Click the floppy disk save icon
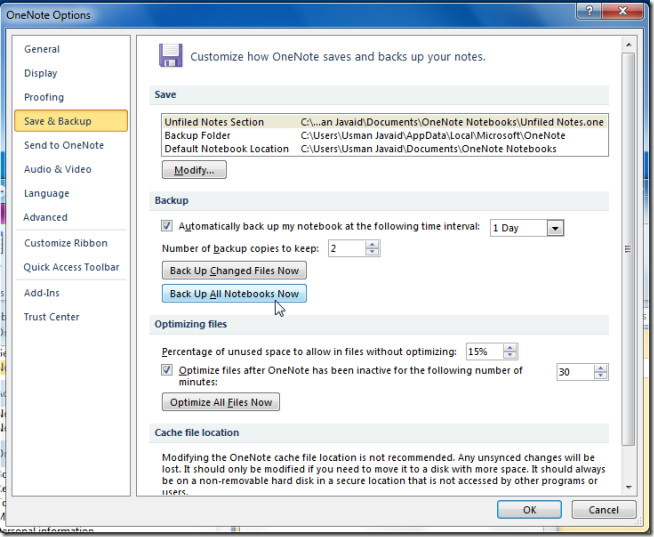The height and width of the screenshot is (537, 654). (171, 55)
